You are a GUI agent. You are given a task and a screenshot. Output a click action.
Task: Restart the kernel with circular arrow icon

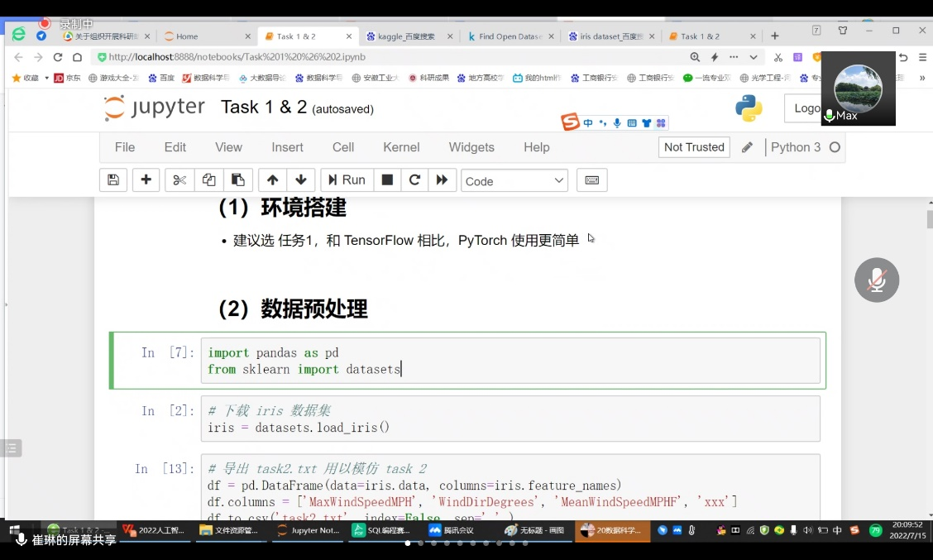[x=414, y=180]
